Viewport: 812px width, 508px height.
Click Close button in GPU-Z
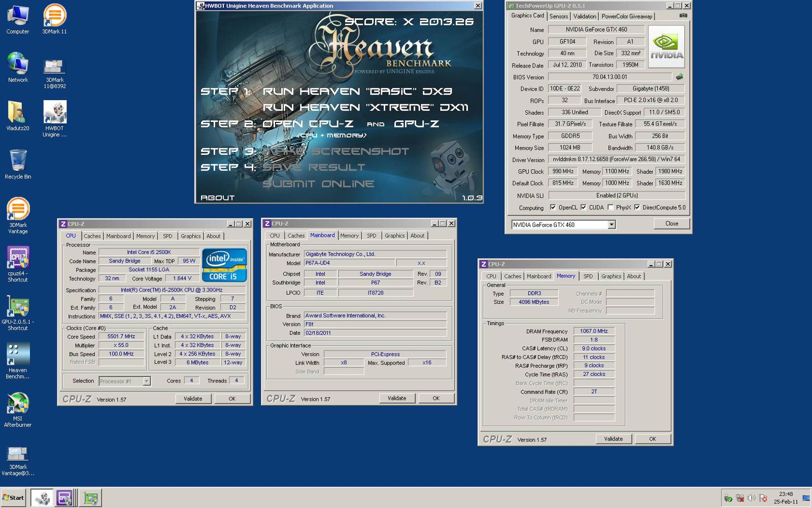pos(671,224)
